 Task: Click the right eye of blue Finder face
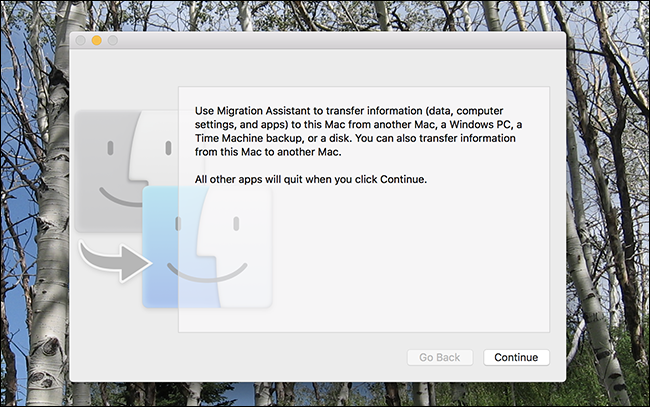(236, 224)
